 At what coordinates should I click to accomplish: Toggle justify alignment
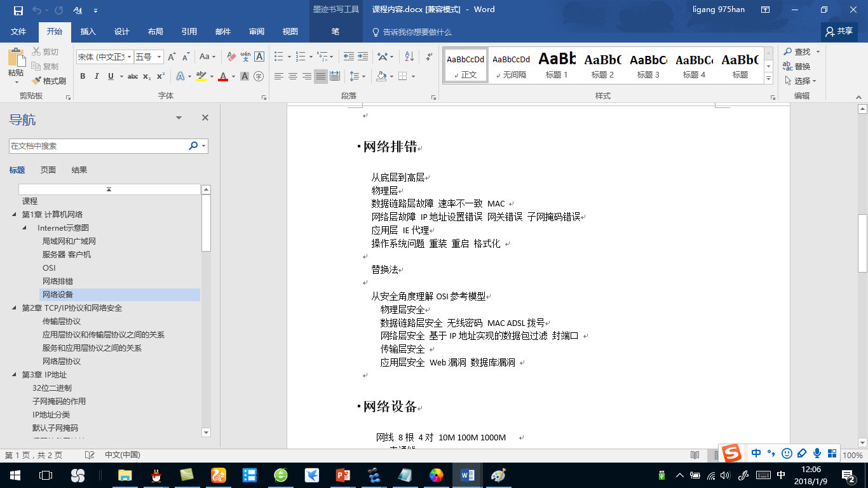pos(321,76)
